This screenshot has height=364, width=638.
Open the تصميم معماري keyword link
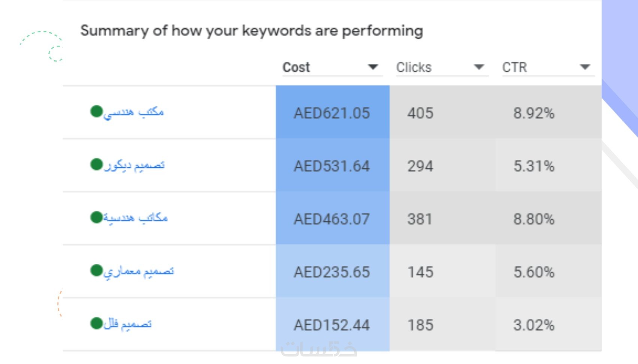[139, 271]
